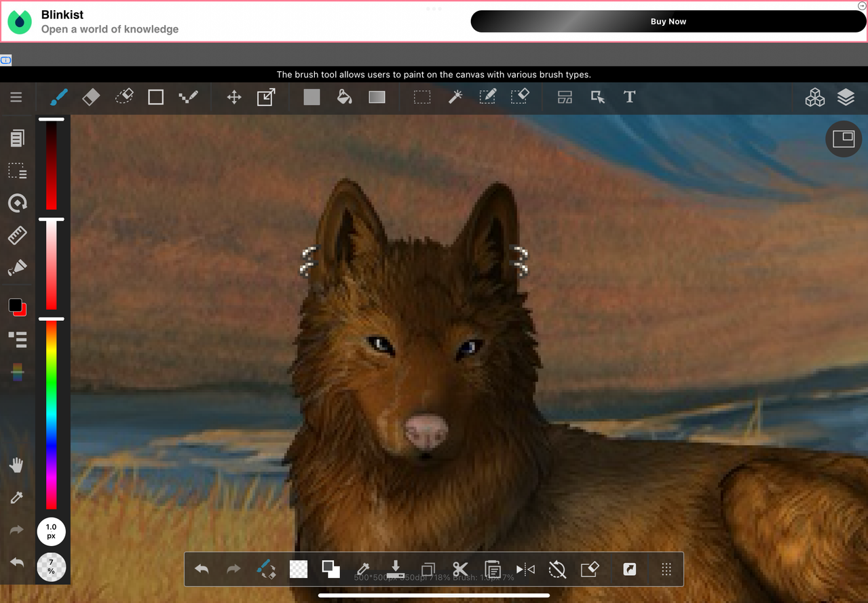Click the sidebar undo arrow
The image size is (868, 603).
(x=16, y=562)
